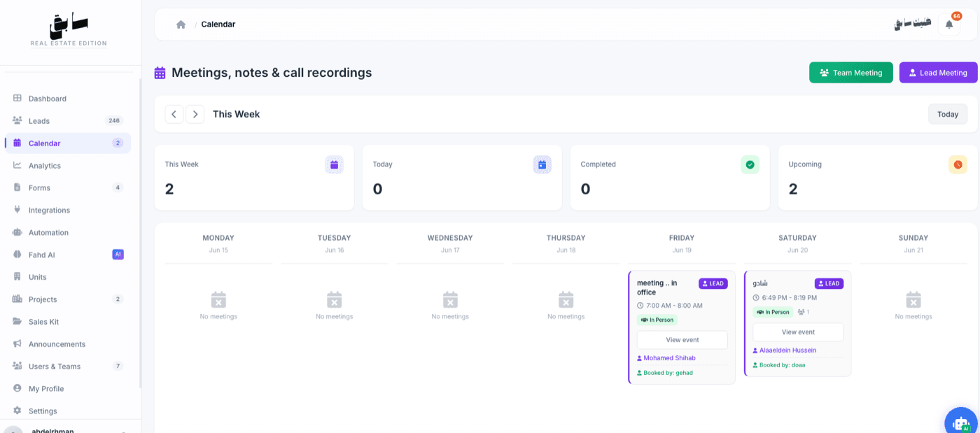980x433 pixels.
Task: Open Integrations in the sidebar
Action: pos(68,210)
